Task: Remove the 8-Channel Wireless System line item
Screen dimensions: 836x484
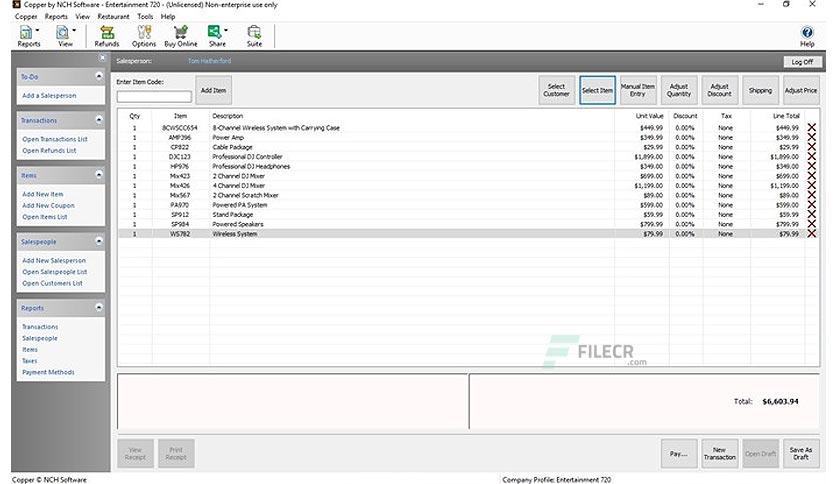Action: tap(811, 128)
